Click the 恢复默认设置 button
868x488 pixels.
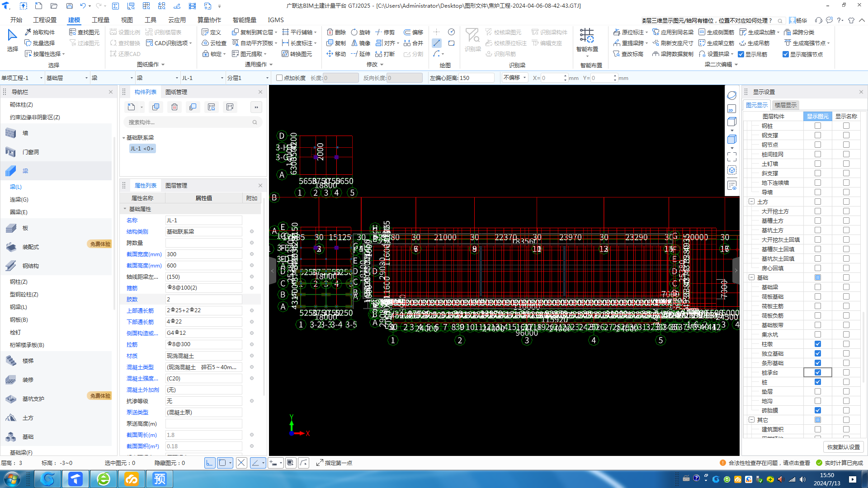(x=843, y=447)
